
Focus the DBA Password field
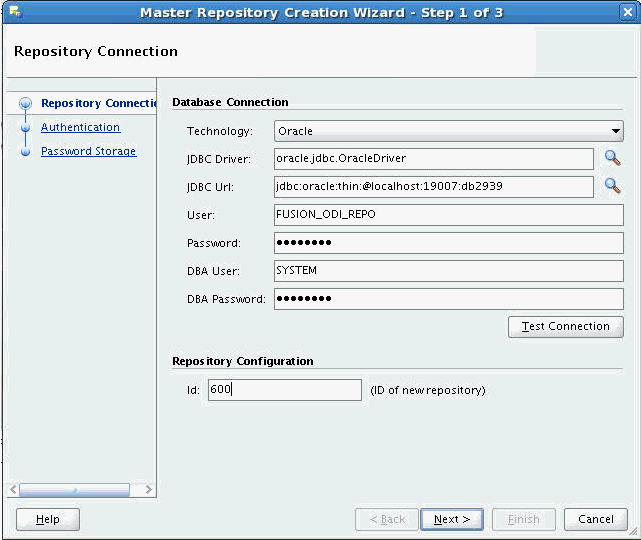point(448,299)
